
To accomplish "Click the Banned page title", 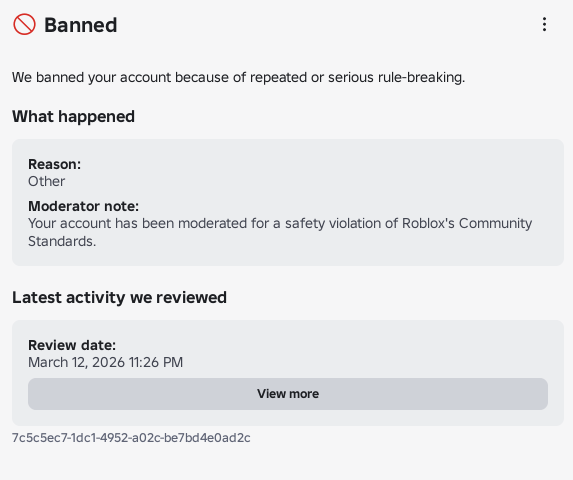I will click(x=81, y=25).
